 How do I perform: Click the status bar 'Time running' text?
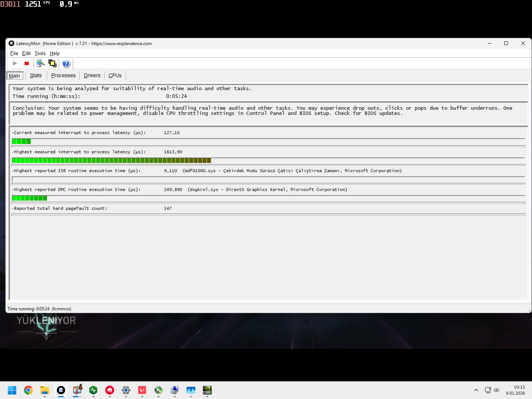40,309
